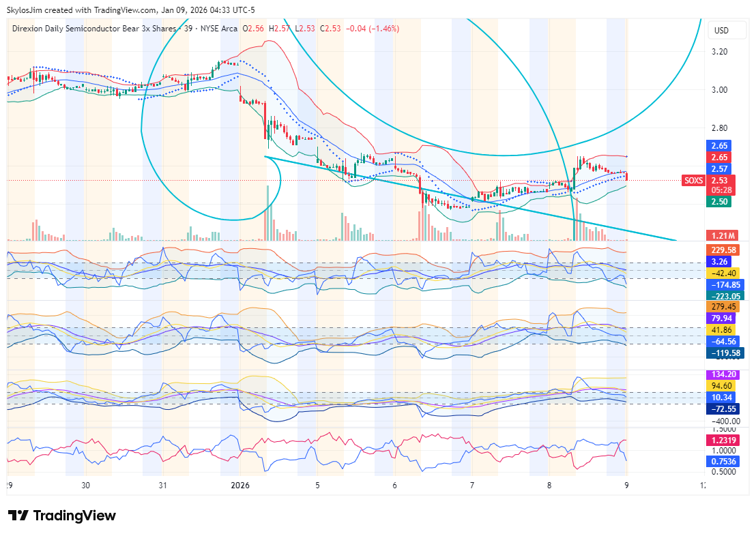756x536 pixels.
Task: Click the red '2.53' current price label
Action: click(721, 181)
